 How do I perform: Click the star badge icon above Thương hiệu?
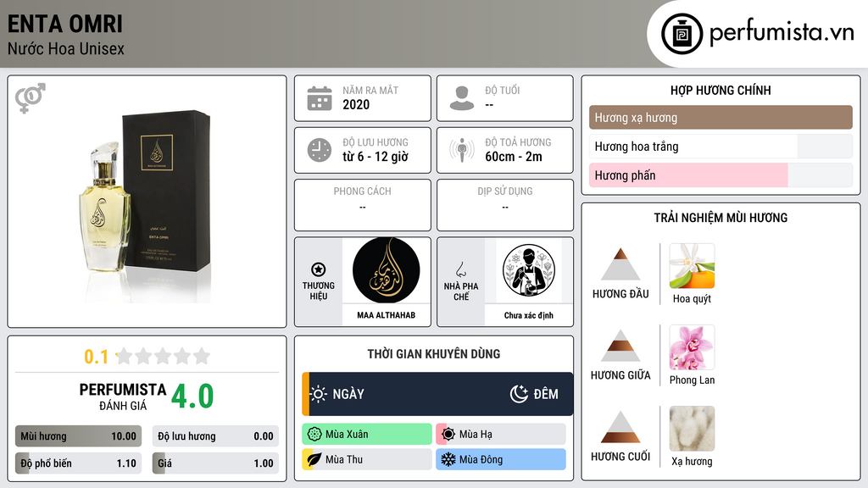click(319, 269)
